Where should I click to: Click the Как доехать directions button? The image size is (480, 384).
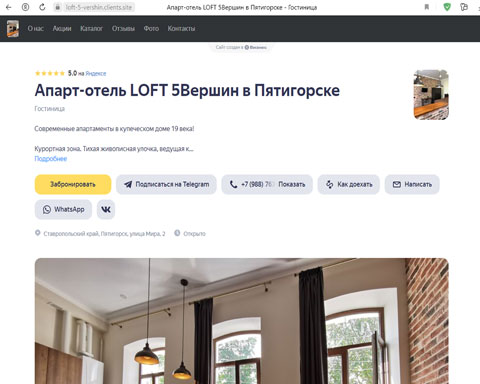pos(349,184)
